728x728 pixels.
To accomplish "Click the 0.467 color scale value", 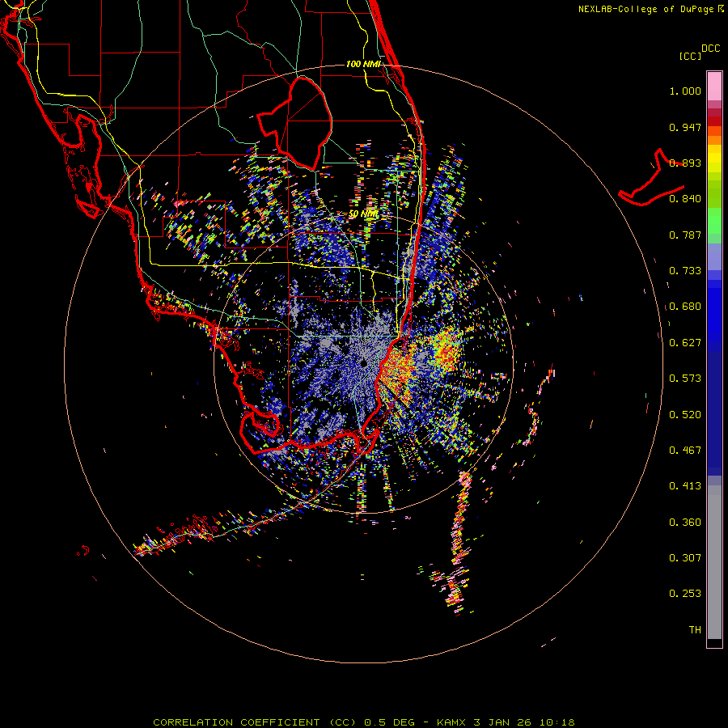I will pyautogui.click(x=685, y=451).
